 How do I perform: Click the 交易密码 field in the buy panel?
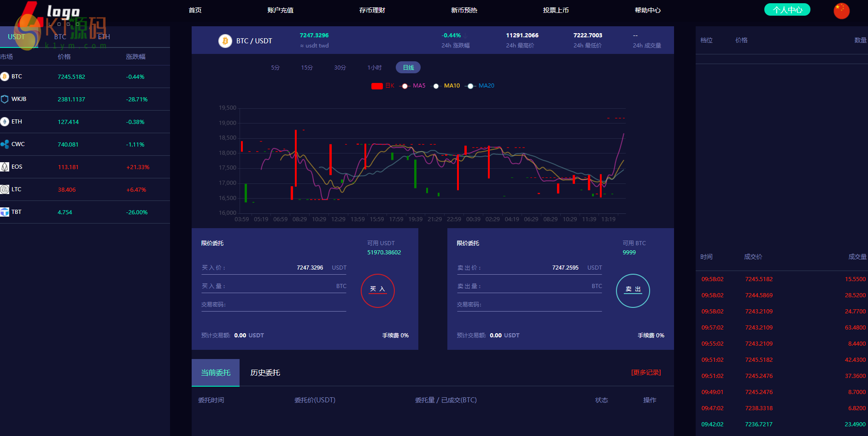coord(274,305)
